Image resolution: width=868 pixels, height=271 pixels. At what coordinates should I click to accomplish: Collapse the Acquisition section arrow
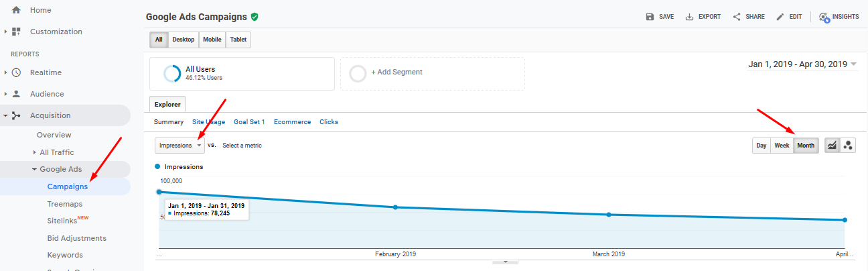(5, 115)
